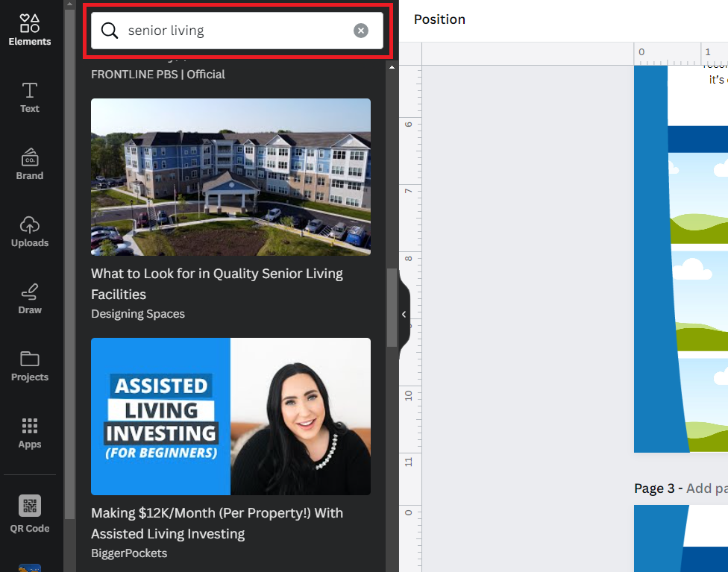Open the Elements panel
728x572 pixels.
30,30
